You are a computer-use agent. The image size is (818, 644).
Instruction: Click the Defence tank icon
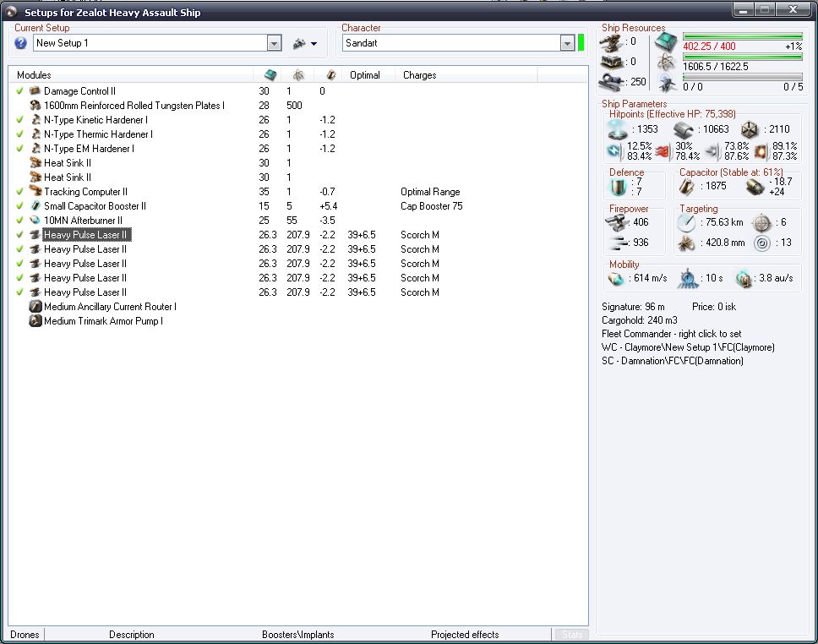tap(618, 187)
